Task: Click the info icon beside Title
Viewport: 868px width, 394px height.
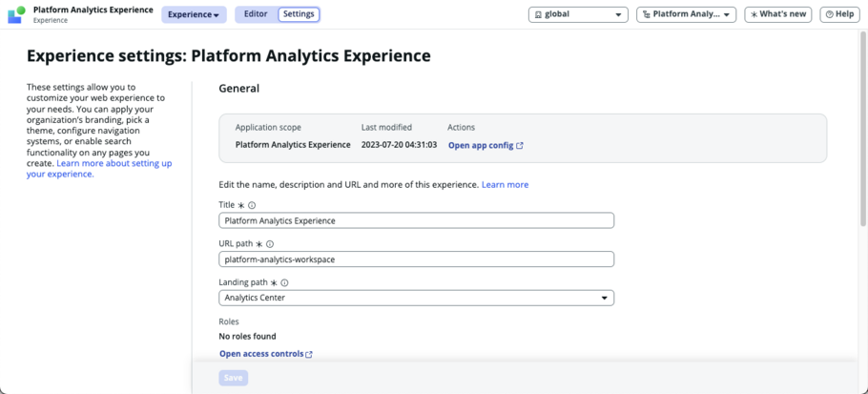Action: [252, 205]
